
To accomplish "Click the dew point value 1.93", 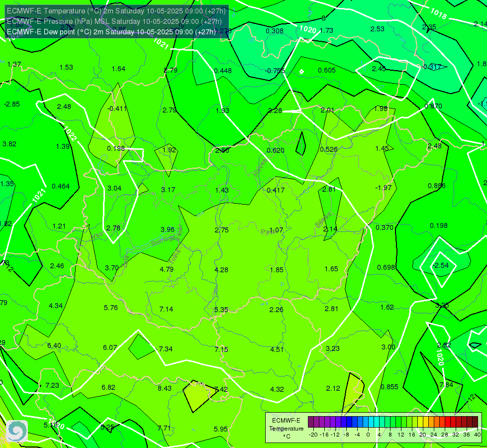I will pyautogui.click(x=222, y=111).
